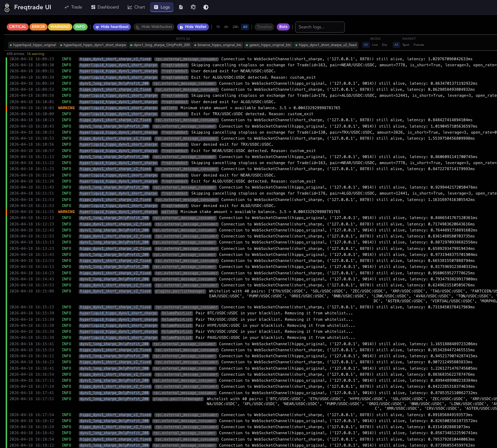Screen dimensions: 497x448
Task: Select dynv1_long_sharpe_OnlyProfit_200 bot chip
Action: click(x=160, y=45)
